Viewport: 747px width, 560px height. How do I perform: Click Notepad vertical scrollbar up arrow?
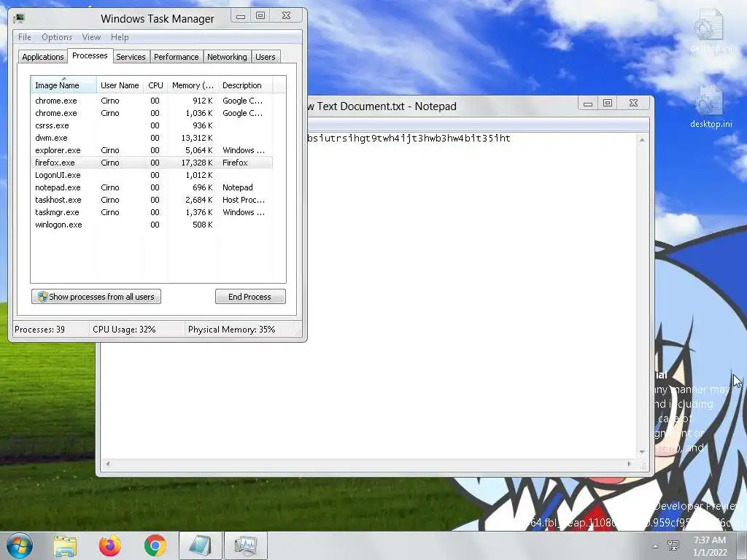click(x=642, y=139)
